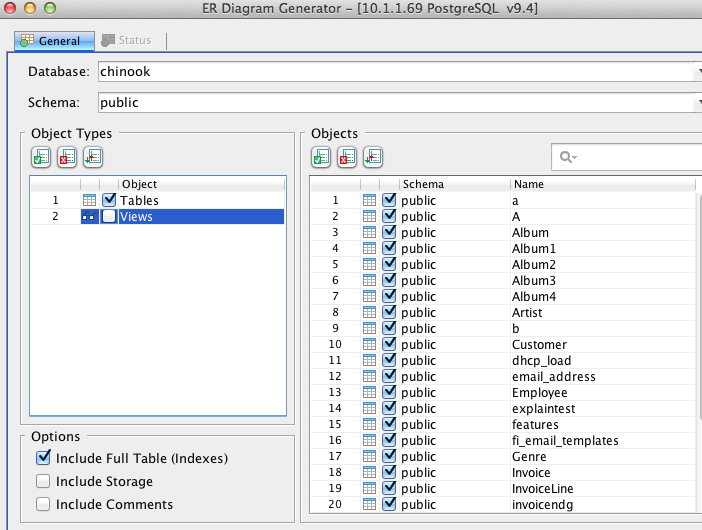Open the Schema public dropdown
Image resolution: width=702 pixels, height=530 pixels.
699,103
